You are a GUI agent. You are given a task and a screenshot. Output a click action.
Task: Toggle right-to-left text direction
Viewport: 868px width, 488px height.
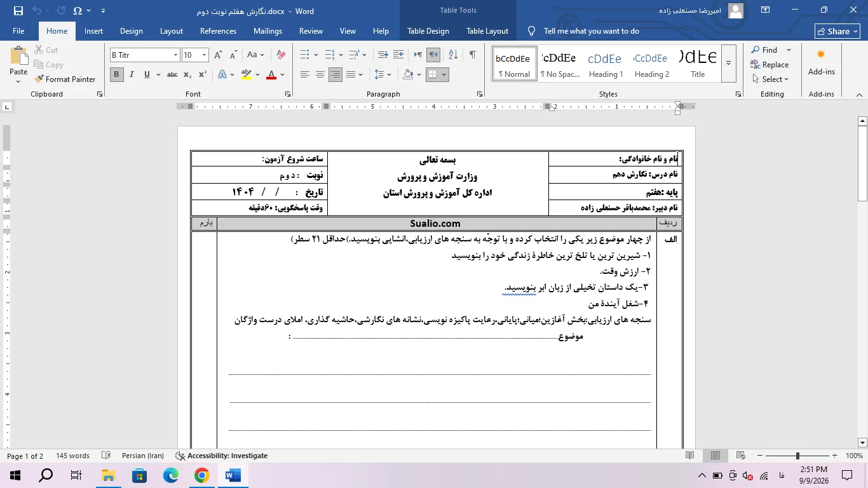pos(433,55)
